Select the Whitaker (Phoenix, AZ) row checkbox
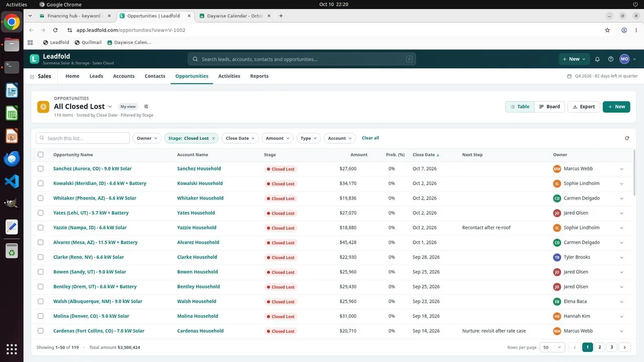The height and width of the screenshot is (362, 644). pos(41,198)
